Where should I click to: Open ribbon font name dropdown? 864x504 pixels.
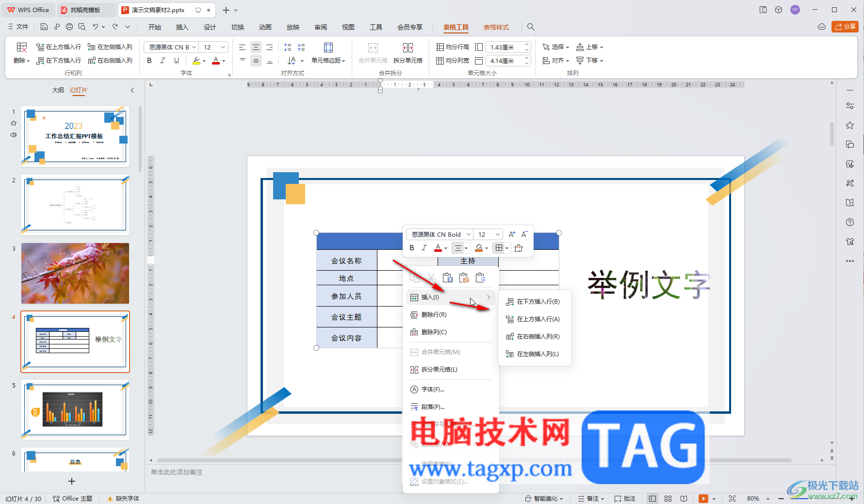[x=194, y=47]
